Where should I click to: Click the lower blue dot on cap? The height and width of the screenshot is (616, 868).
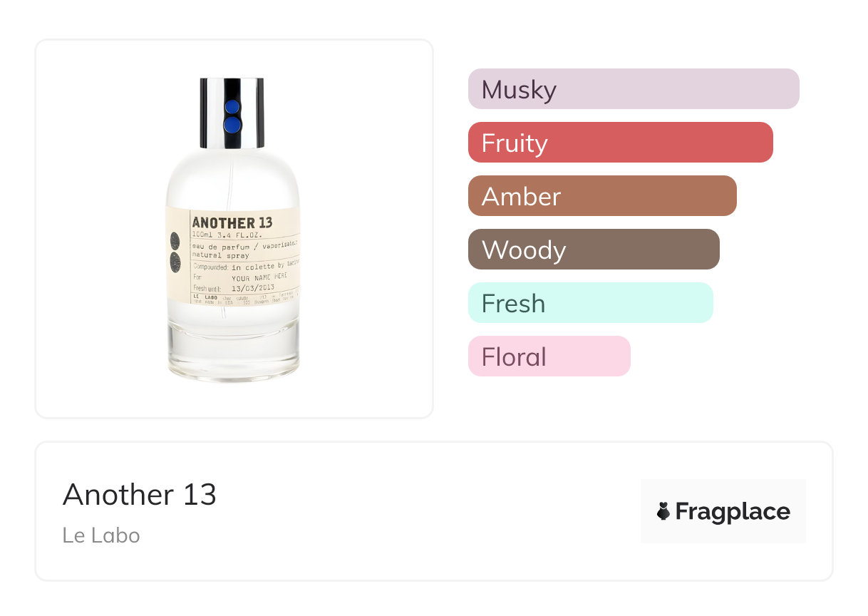tap(232, 125)
